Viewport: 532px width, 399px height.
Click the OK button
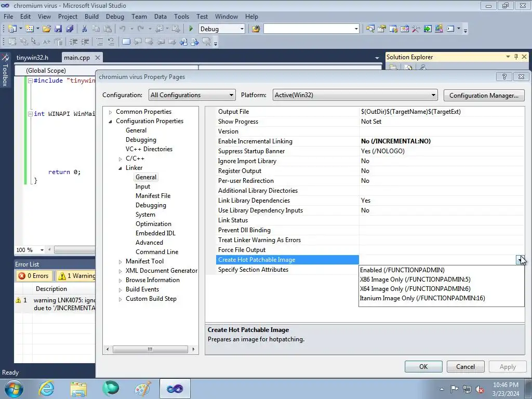pos(423,367)
